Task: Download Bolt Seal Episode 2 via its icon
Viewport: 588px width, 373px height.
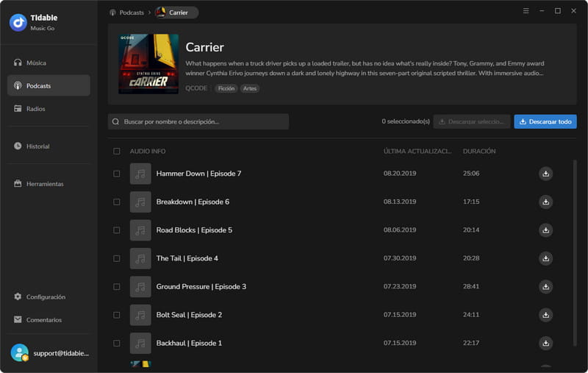Action: pyautogui.click(x=545, y=315)
